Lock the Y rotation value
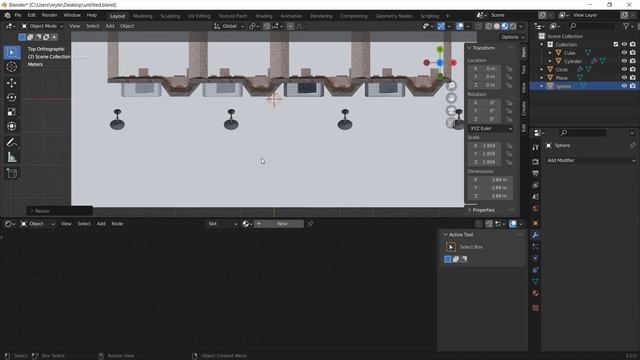The height and width of the screenshot is (360, 640). tap(509, 111)
